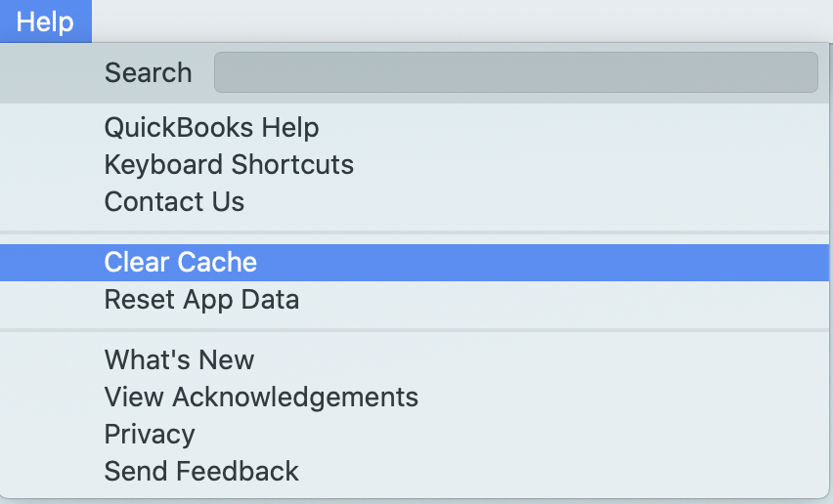Choose the Clear Cache option
Viewport: 833px width, 504px height.
click(x=181, y=262)
